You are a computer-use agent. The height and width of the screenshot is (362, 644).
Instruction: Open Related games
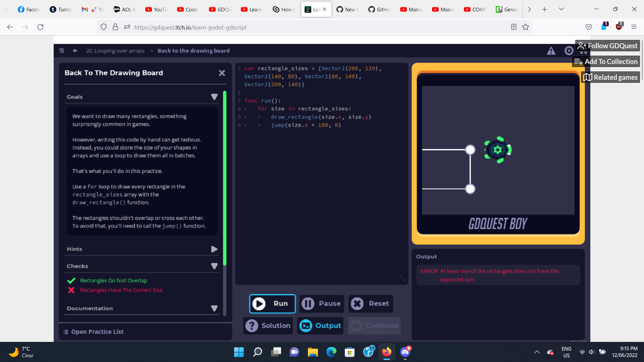610,77
